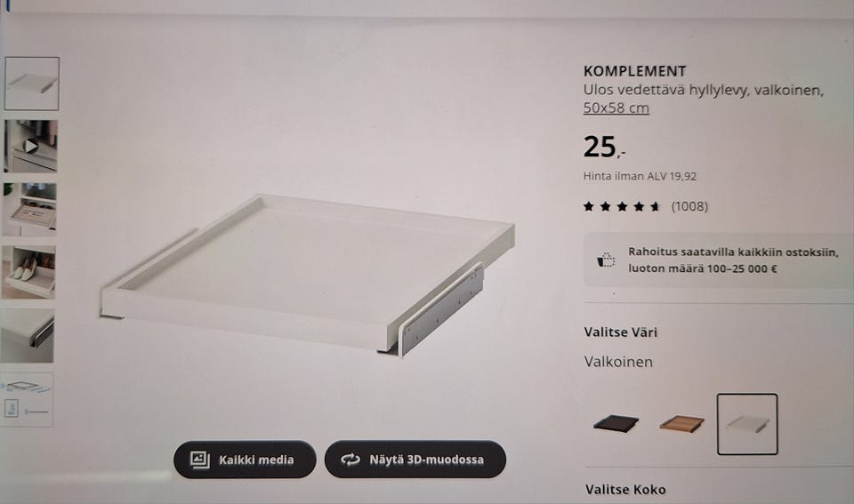The width and height of the screenshot is (854, 504).
Task: Select the thumbnail with high-heeled shoes
Action: [28, 272]
